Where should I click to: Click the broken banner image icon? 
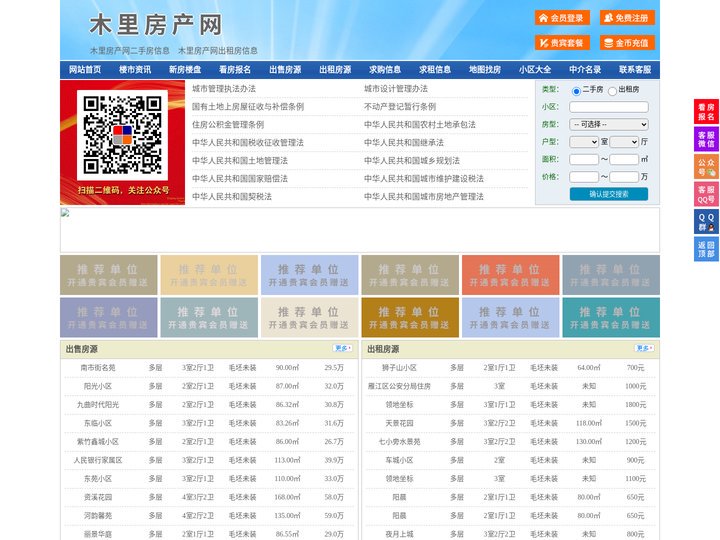point(65,213)
